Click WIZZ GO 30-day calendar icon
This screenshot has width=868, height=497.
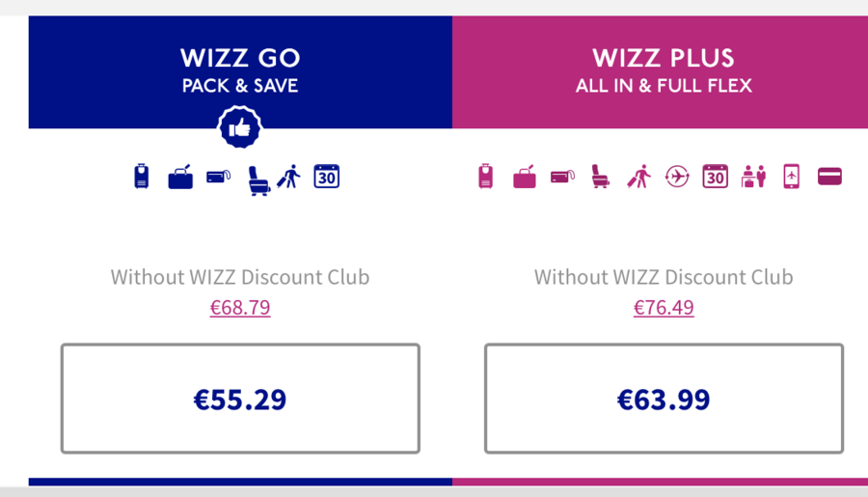coord(327,177)
